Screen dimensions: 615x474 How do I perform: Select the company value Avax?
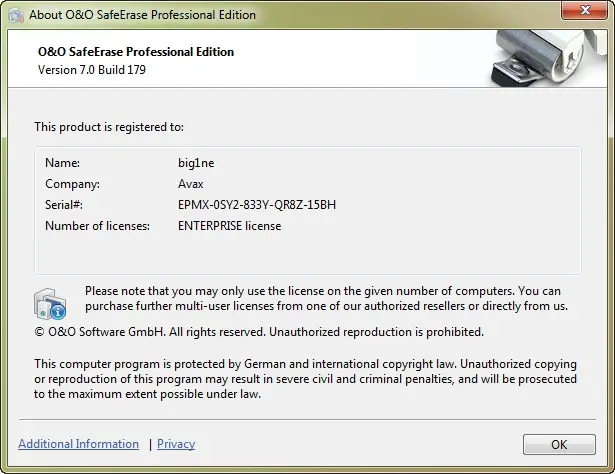click(x=191, y=184)
